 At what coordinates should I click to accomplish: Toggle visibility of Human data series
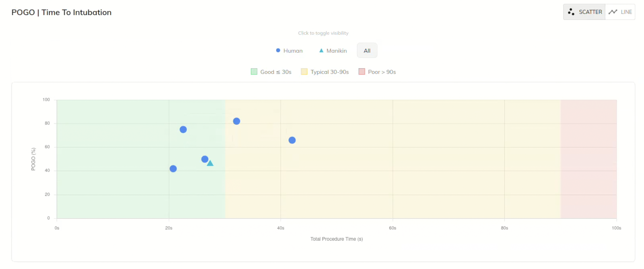pos(290,51)
